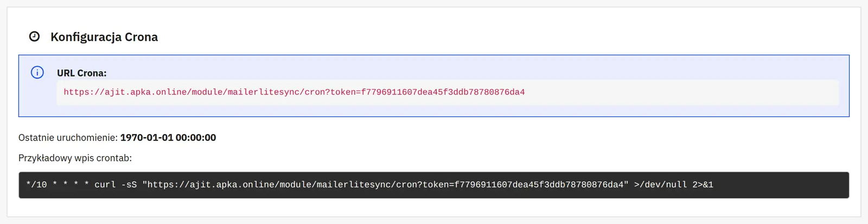Click the URL Crona label

point(82,73)
